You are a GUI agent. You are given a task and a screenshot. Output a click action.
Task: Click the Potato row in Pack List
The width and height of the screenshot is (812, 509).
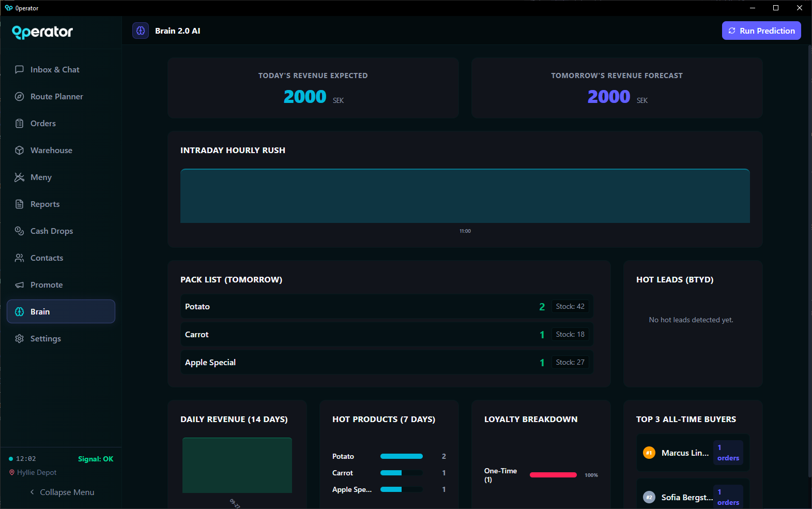387,306
